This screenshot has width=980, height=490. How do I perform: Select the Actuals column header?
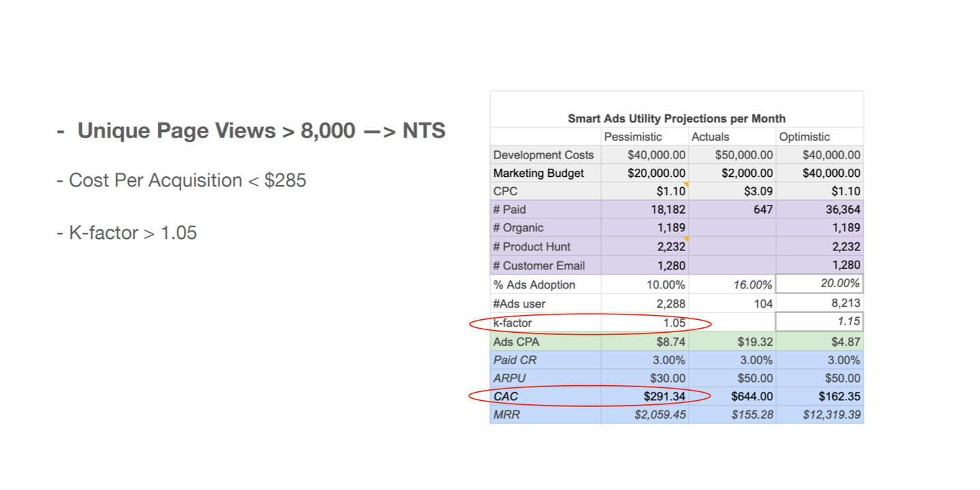710,137
